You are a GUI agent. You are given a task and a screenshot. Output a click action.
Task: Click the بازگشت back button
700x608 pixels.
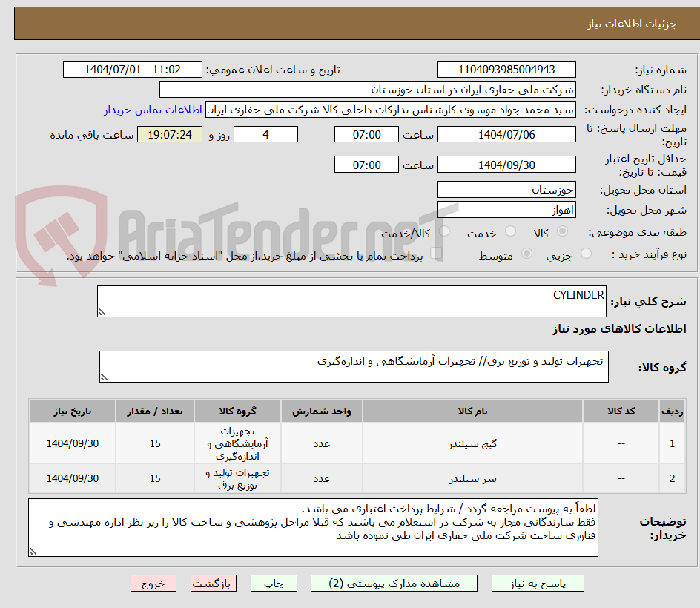click(x=213, y=584)
